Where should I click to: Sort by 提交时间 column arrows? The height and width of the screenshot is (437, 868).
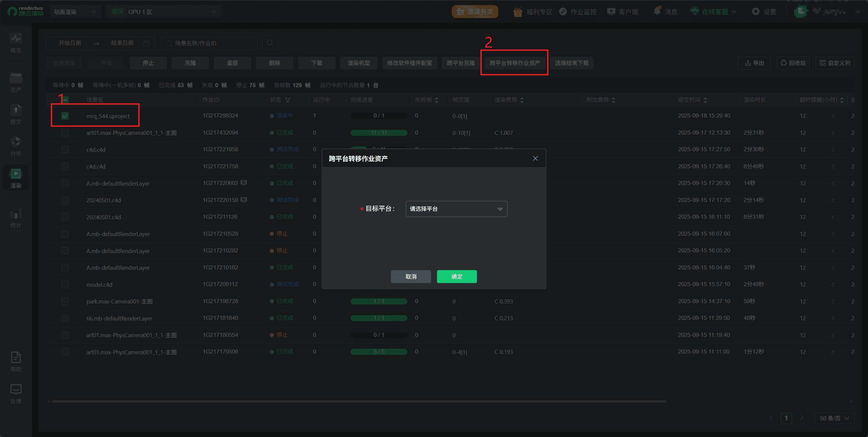click(705, 100)
